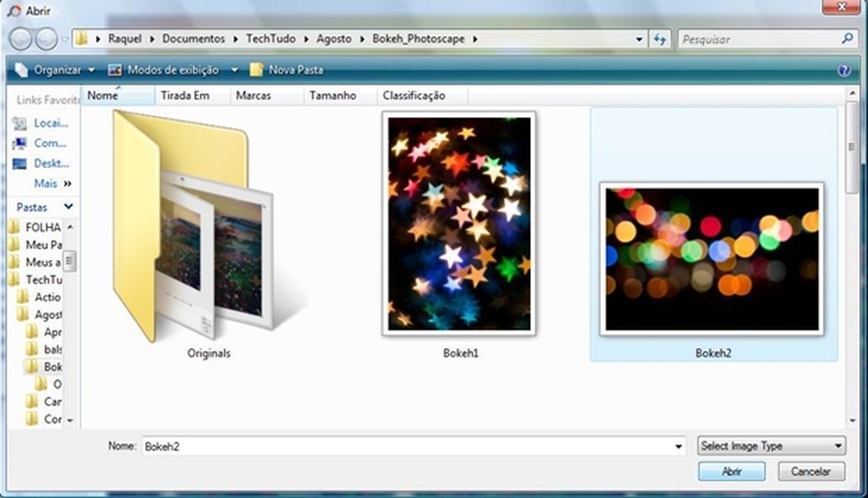Click the Raquel breadcrumb segment
The image size is (868, 498).
tap(124, 39)
